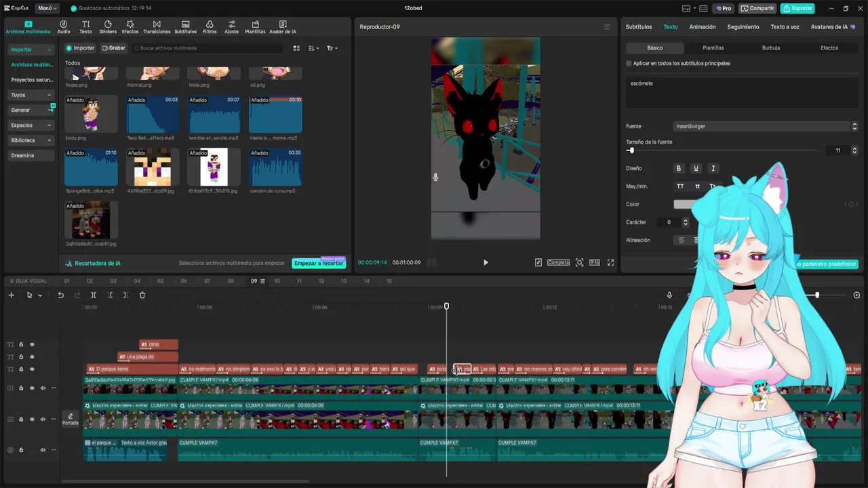
Task: Open the Portada cover editor
Action: pyautogui.click(x=71, y=419)
